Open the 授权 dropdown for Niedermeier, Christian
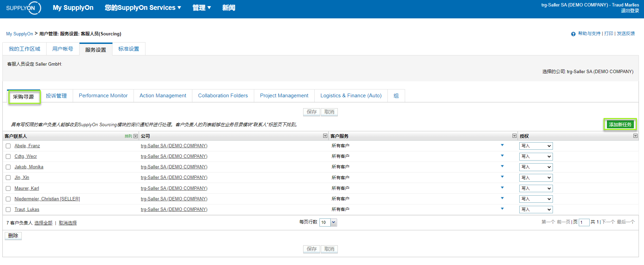Viewport: 644px width, 265px height. point(536,199)
